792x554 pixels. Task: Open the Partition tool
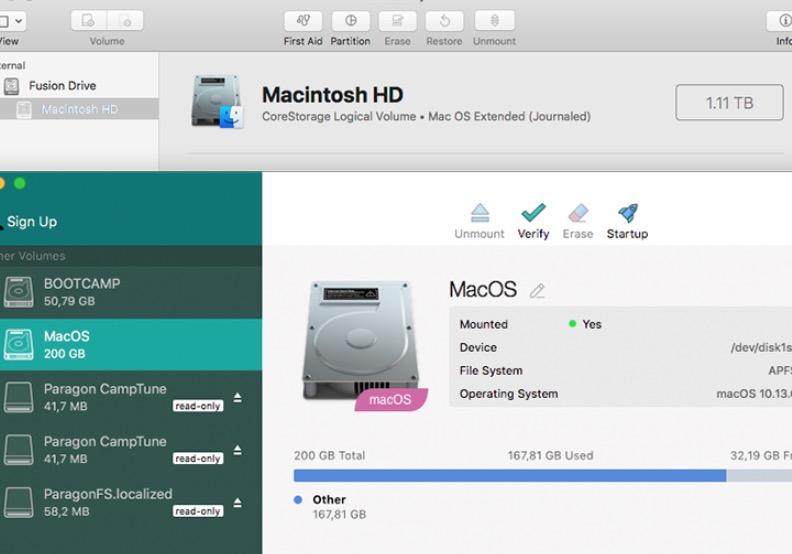(351, 21)
